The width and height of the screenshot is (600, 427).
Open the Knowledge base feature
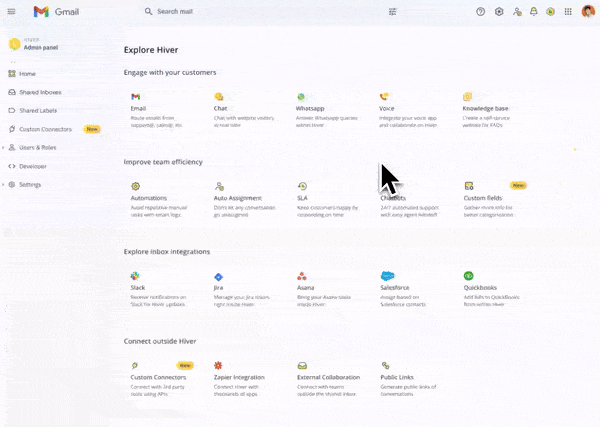click(485, 107)
